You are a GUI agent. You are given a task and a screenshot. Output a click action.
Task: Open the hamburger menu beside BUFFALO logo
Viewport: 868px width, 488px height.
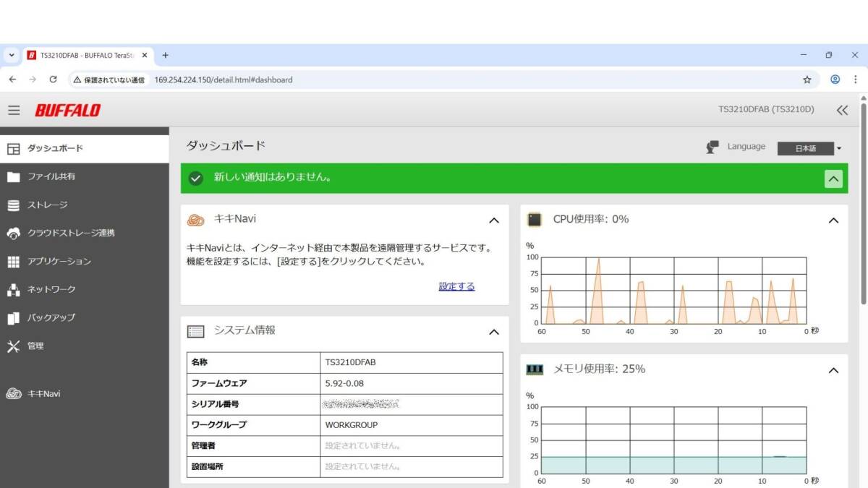click(14, 111)
